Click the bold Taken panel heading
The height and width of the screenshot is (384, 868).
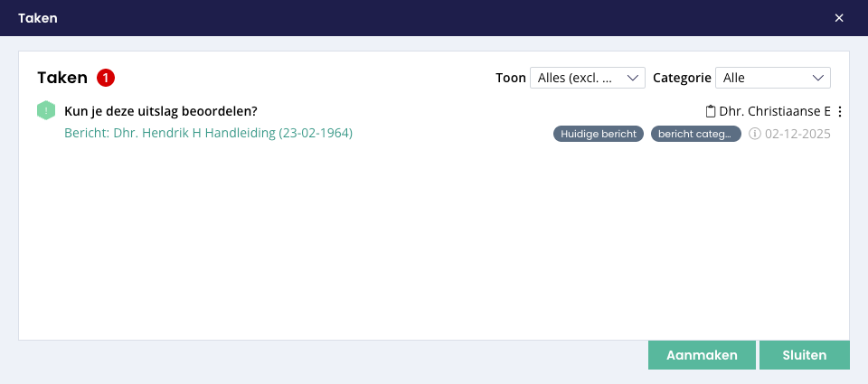[62, 78]
